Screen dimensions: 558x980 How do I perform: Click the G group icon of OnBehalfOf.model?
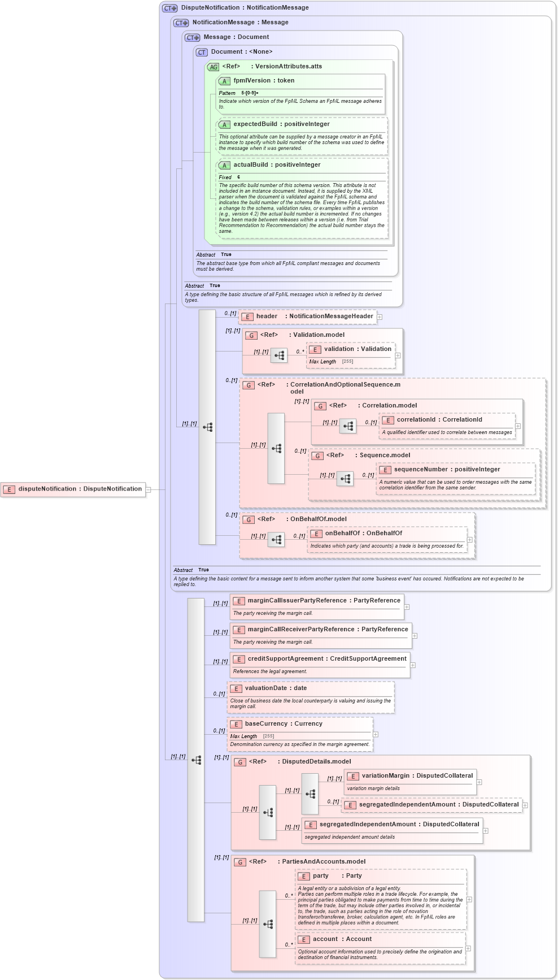coord(249,519)
